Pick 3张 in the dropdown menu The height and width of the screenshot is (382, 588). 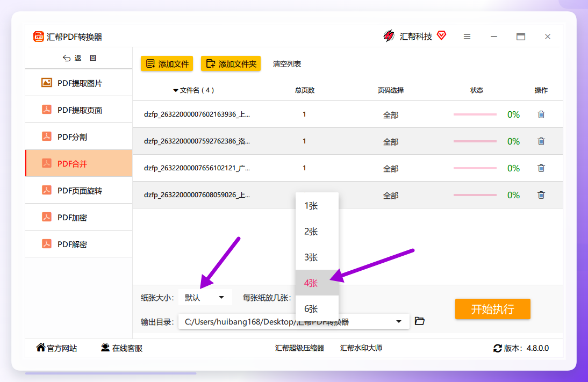pos(317,257)
